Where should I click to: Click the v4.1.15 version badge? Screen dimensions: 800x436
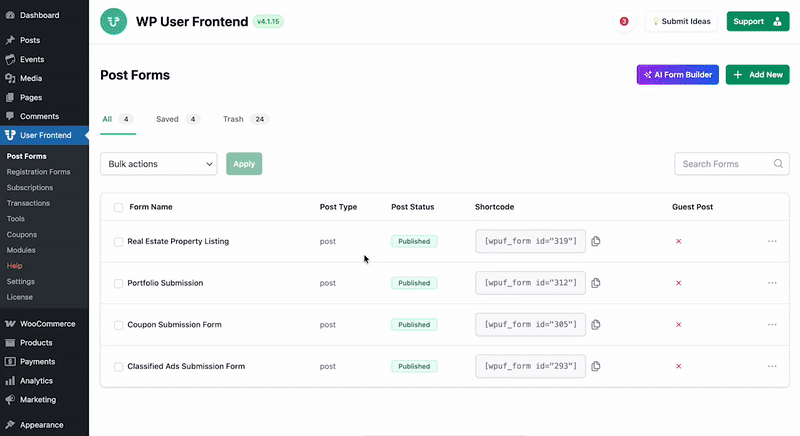pos(268,21)
